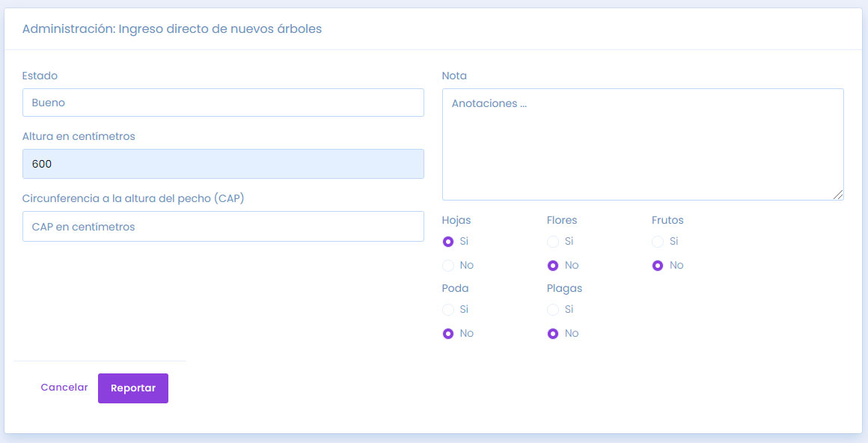868x443 pixels.
Task: Click the Plagas group label
Action: tap(565, 289)
